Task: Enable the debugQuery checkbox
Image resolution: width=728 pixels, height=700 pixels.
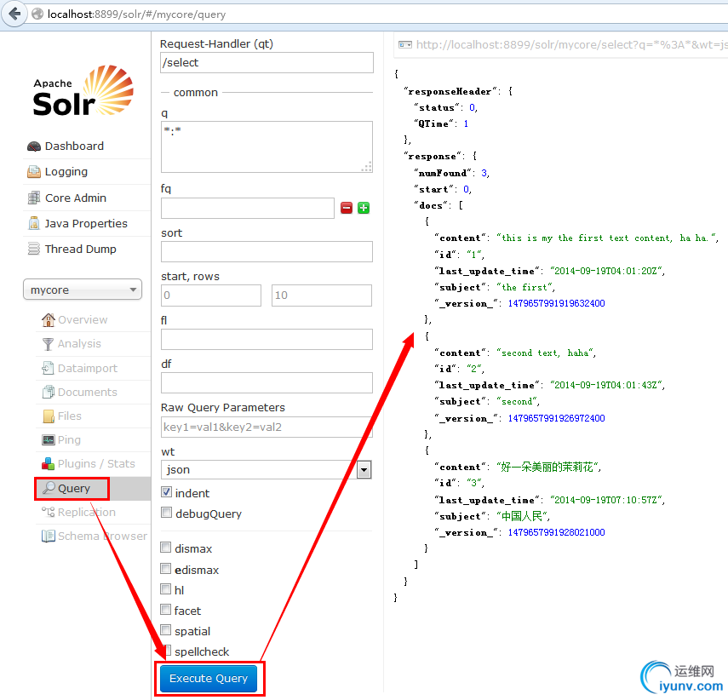Action: click(x=166, y=513)
